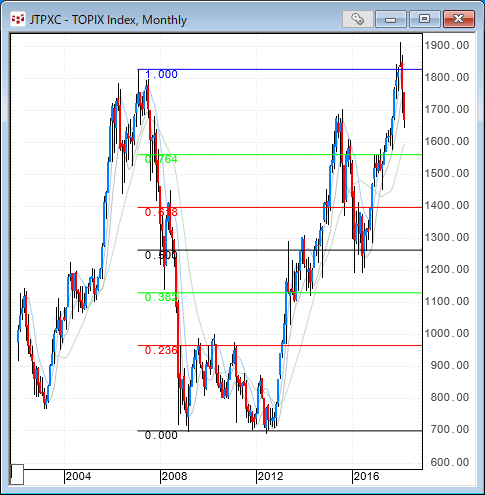Click the 1000.00 price axis label
Screen dimensions: 485x495
pos(447,333)
